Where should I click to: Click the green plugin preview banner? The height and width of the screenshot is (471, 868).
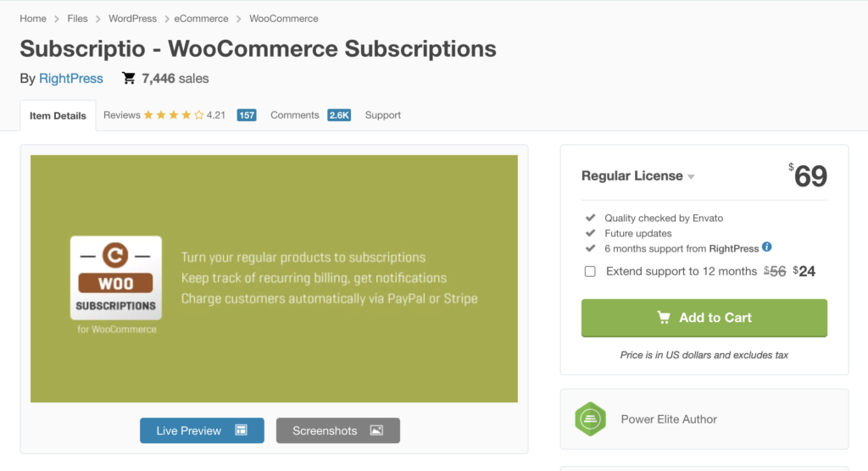point(274,279)
